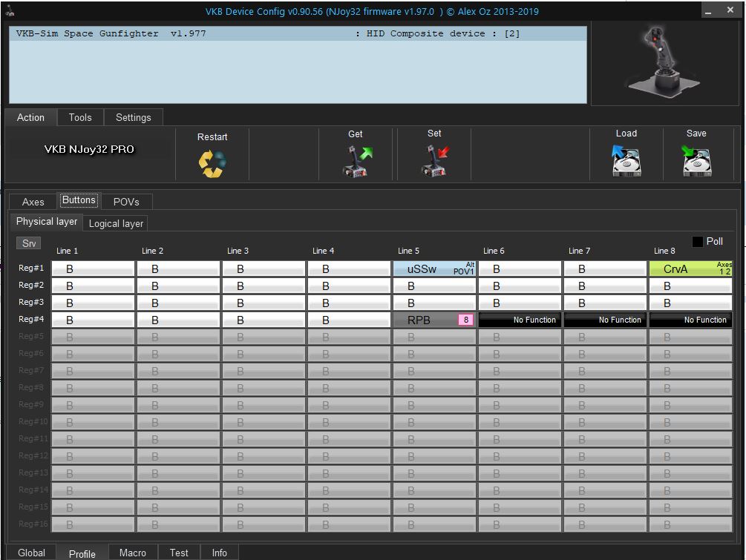Toggle the Poll checkbox
Screen dimensions: 746x560
coord(698,242)
